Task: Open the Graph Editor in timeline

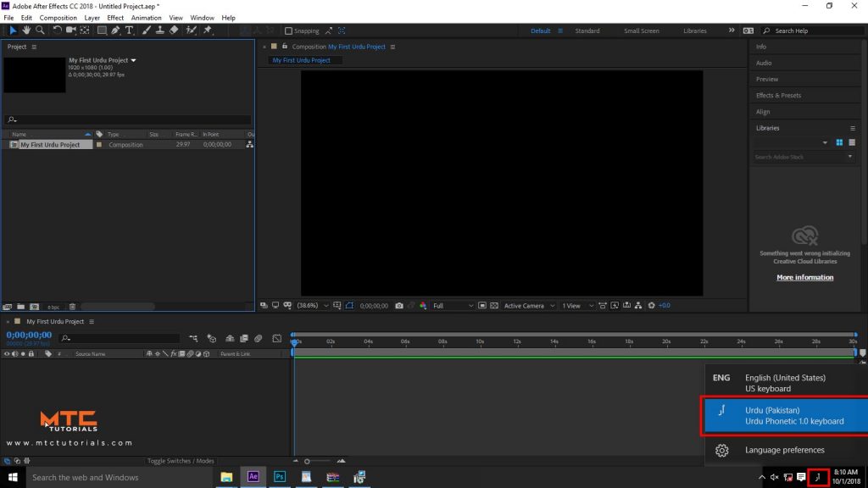Action: pyautogui.click(x=277, y=338)
